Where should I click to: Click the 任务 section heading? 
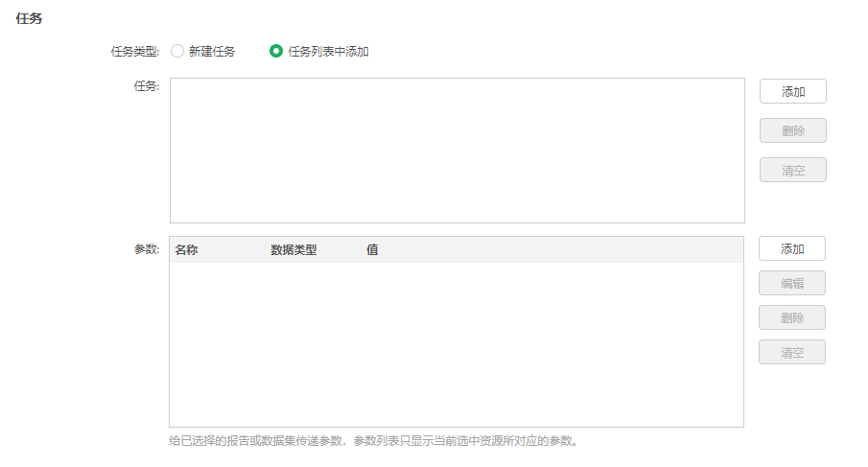[x=29, y=18]
